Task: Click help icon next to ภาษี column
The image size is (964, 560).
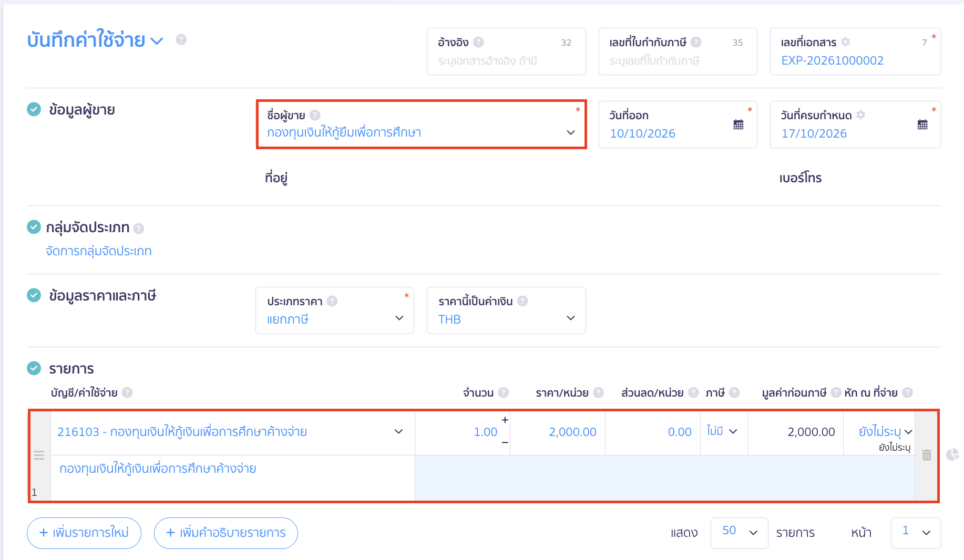Action: coord(734,392)
